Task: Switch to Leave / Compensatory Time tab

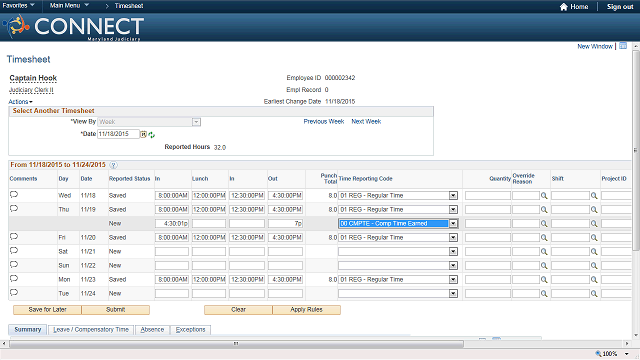Action: tap(91, 329)
